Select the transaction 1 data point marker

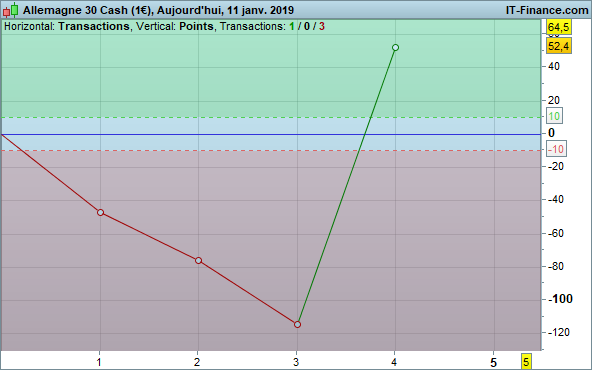[100, 213]
